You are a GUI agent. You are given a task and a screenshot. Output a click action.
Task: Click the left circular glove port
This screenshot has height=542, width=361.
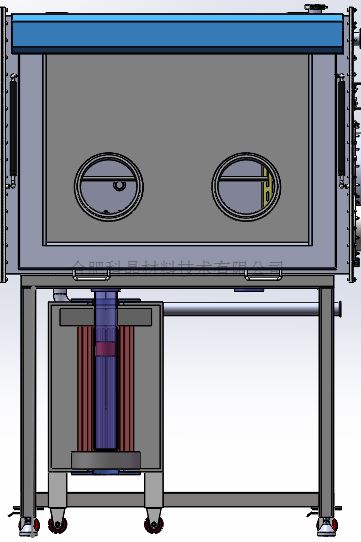point(109,187)
